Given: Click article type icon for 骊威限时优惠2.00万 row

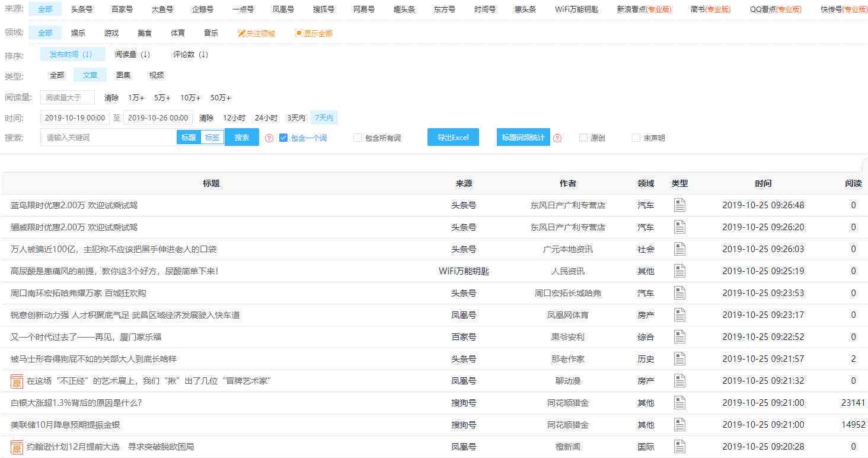Looking at the screenshot, I should coord(679,227).
